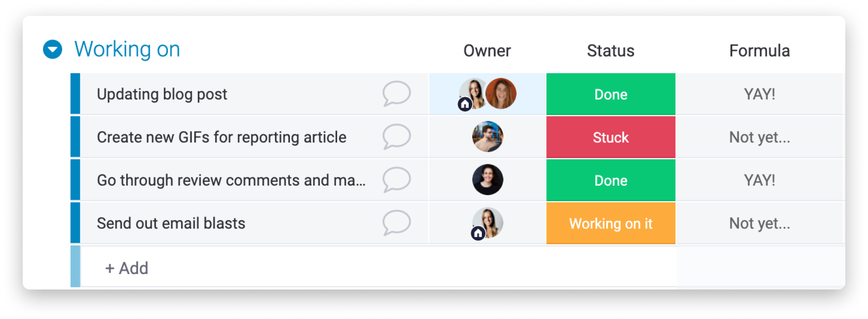Open the orange Working on it status
This screenshot has height=319, width=868.
tap(611, 223)
